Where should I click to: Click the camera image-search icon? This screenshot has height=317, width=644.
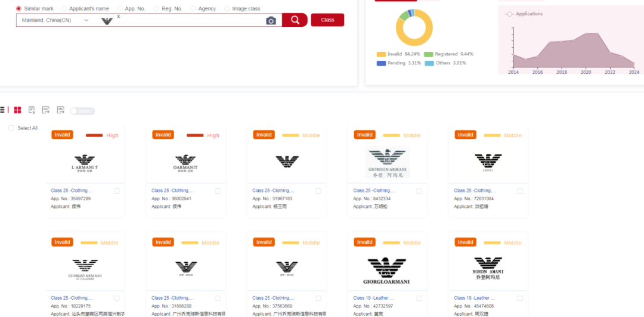pos(271,20)
